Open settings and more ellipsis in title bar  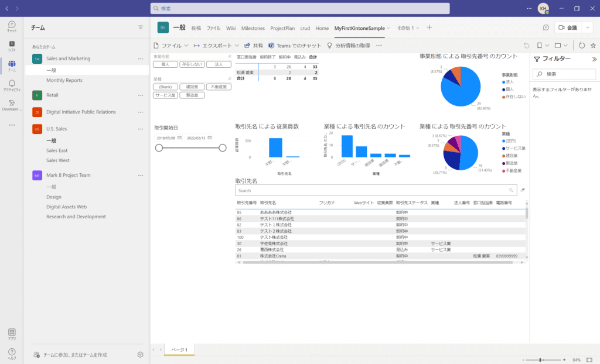(x=529, y=8)
